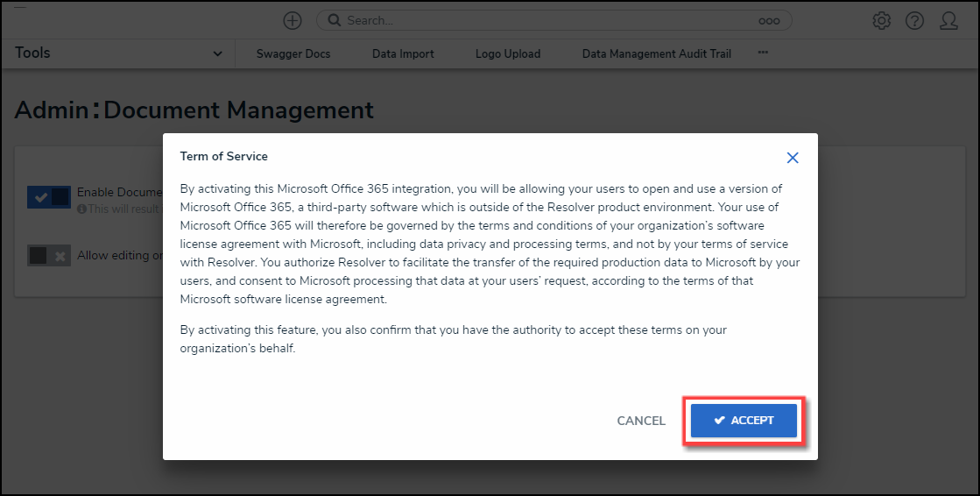Cancel the Term of Service dialog
Image resolution: width=980 pixels, height=496 pixels.
tap(641, 421)
